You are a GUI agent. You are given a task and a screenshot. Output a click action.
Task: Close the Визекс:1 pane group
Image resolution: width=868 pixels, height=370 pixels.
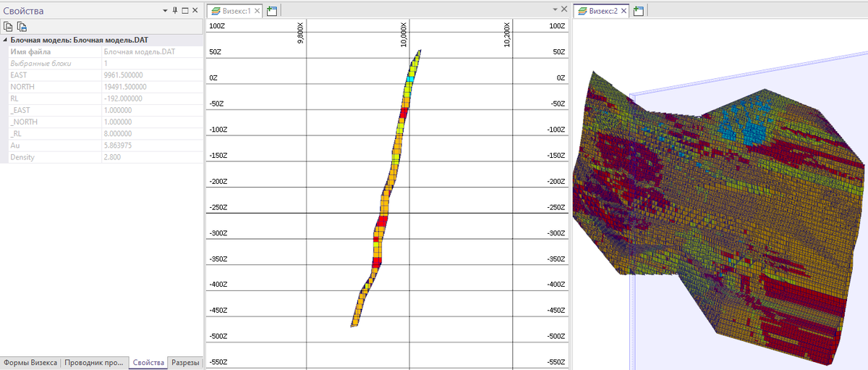(564, 10)
